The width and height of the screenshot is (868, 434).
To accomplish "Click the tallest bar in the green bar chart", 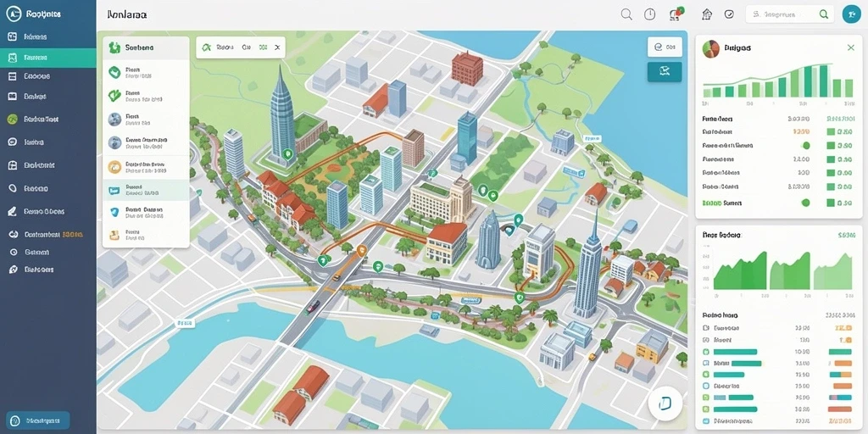I will point(824,81).
